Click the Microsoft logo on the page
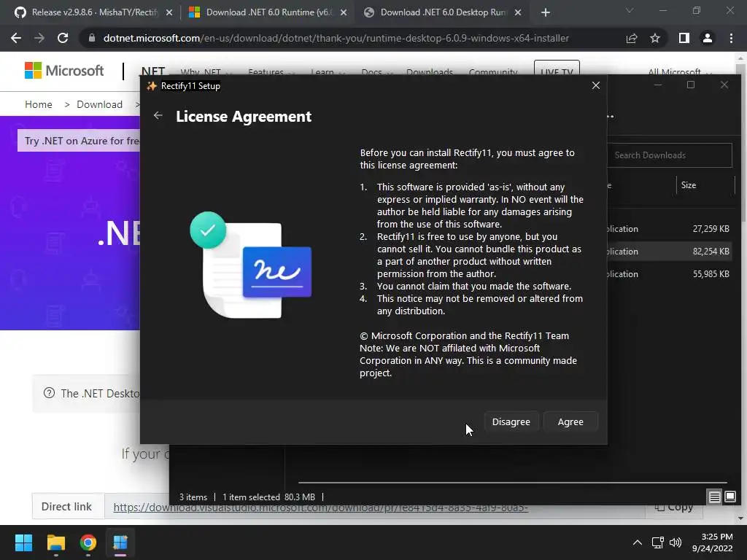This screenshot has height=560, width=747. coord(64,71)
